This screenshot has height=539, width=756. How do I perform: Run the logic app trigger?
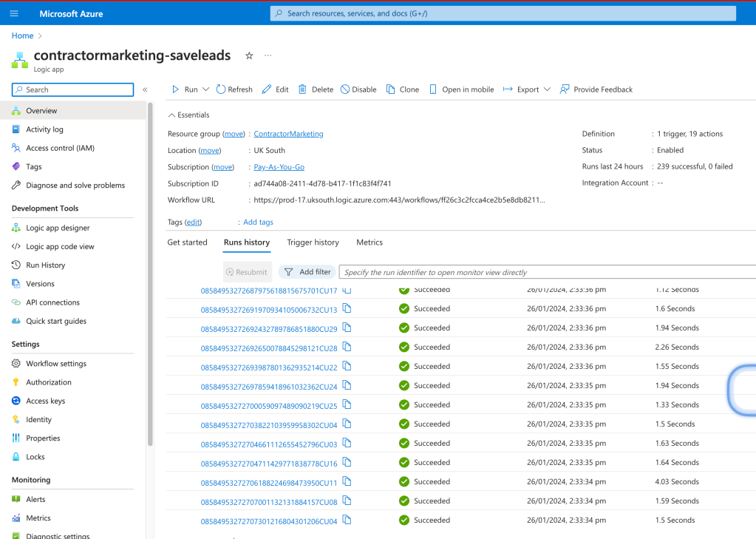click(x=185, y=89)
